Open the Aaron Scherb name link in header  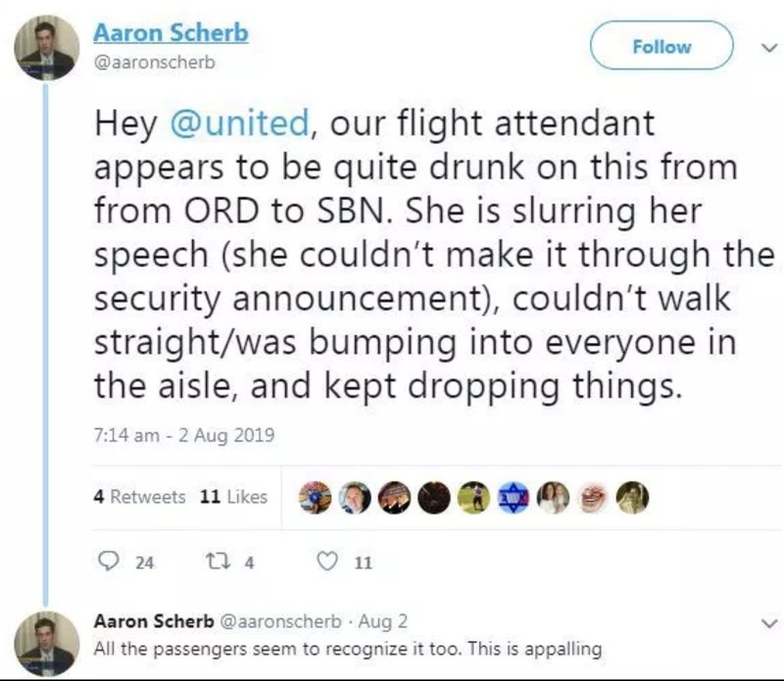coord(171,33)
